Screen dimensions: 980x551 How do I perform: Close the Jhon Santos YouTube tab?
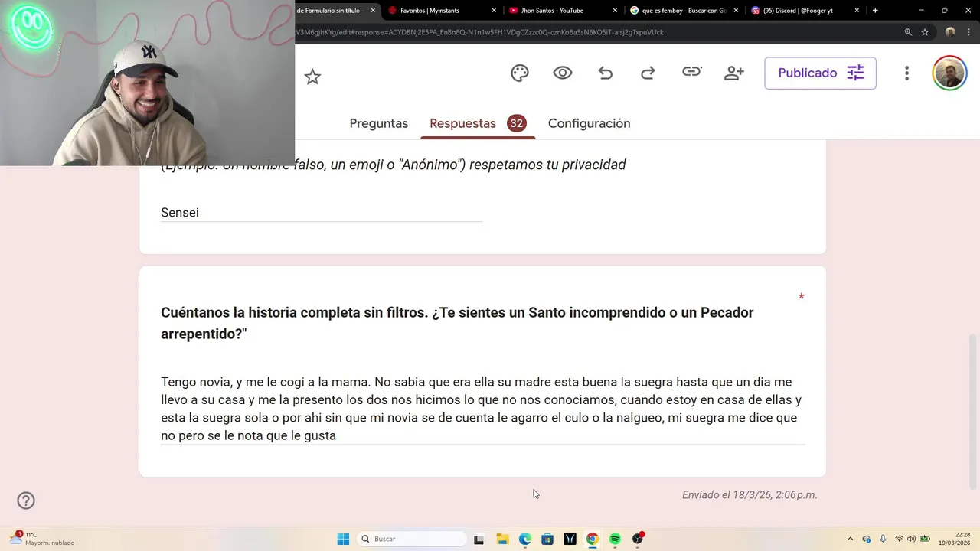[615, 11]
